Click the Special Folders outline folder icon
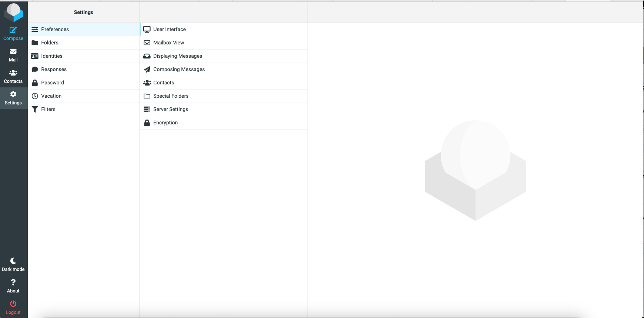 147,96
